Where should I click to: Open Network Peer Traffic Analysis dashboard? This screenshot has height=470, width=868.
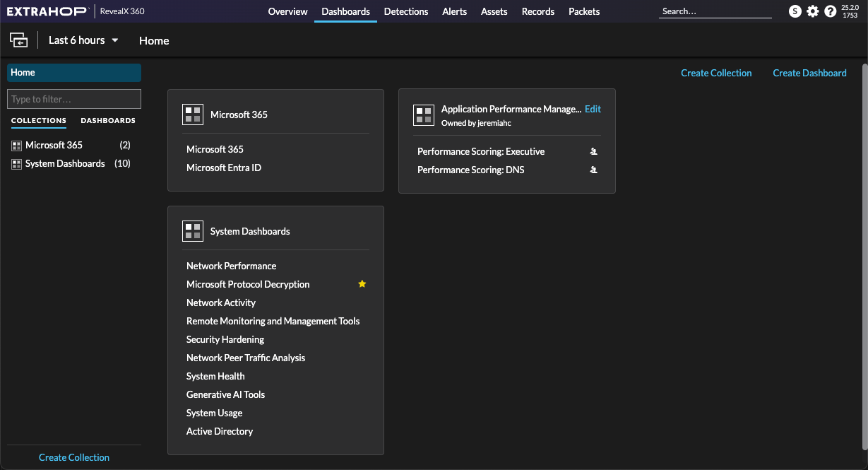(246, 358)
